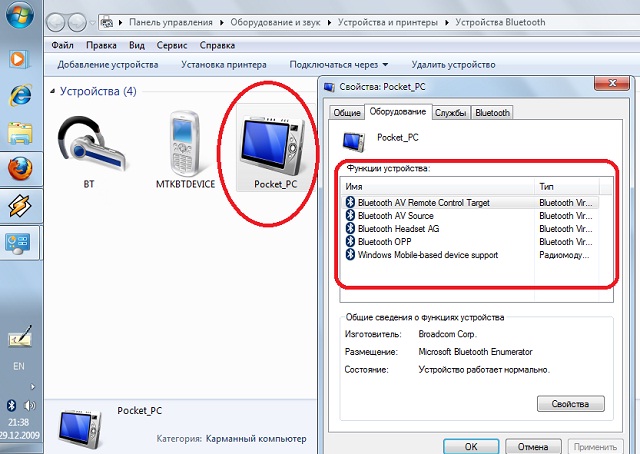This screenshot has width=640, height=454.
Task: Open Подключаться через dropdown
Action: tap(338, 65)
